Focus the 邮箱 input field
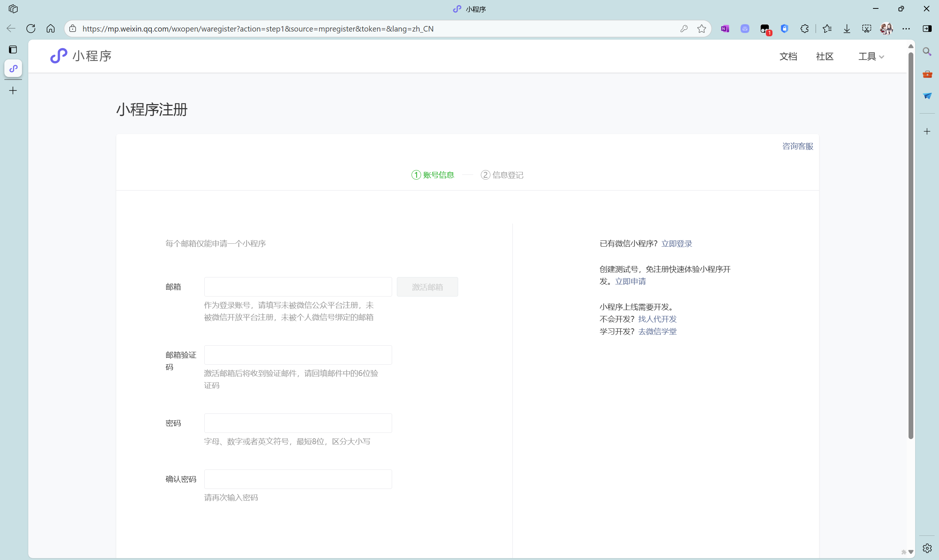The image size is (939, 560). pyautogui.click(x=298, y=287)
